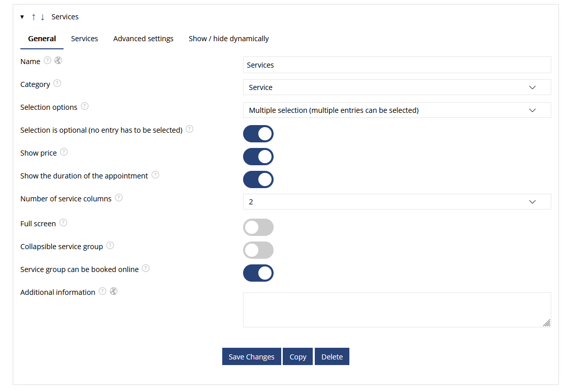Move Services group down with arrow
Image resolution: width=566 pixels, height=392 pixels.
pyautogui.click(x=43, y=17)
